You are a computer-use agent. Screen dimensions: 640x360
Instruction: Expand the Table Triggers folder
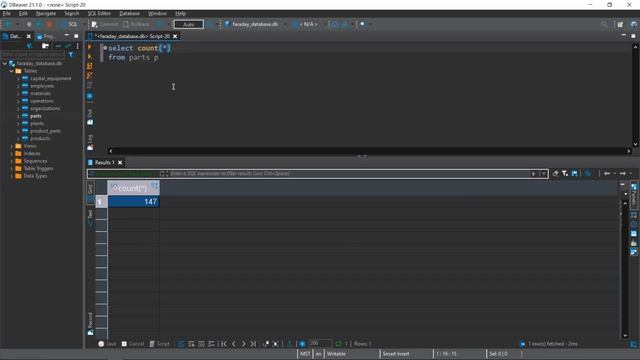(x=11, y=168)
